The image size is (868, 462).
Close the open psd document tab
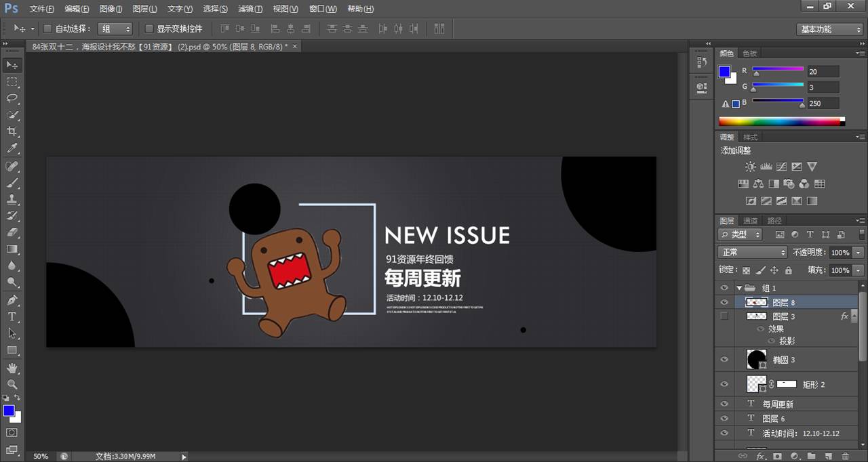click(295, 46)
